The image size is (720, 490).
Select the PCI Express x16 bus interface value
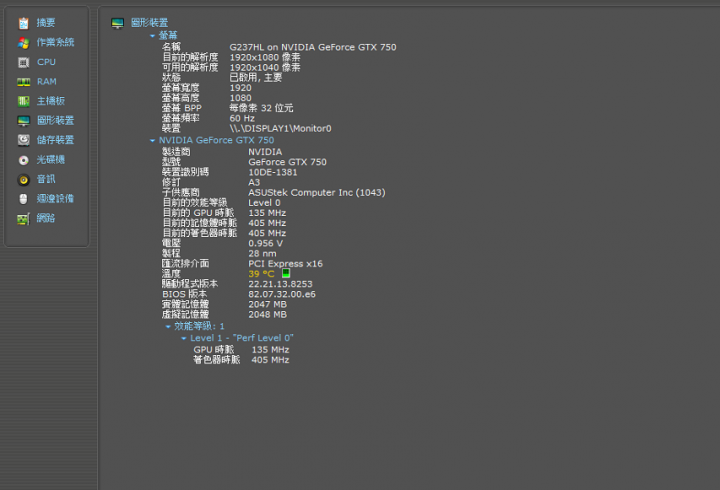pos(286,264)
